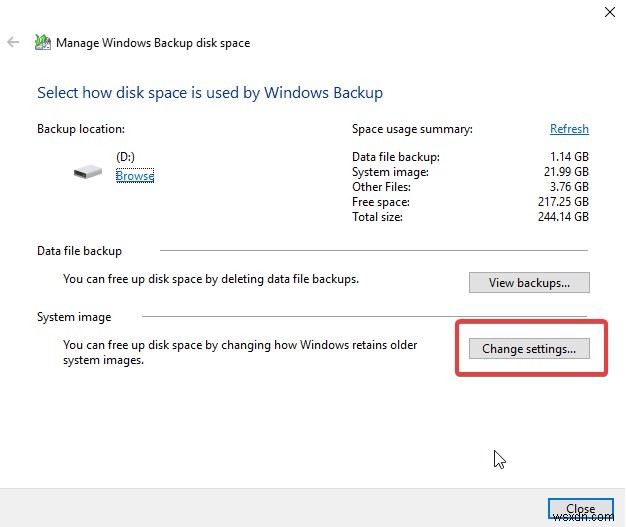Image resolution: width=626 pixels, height=527 pixels.
Task: Select the 21.99 GB system image value
Action: point(566,172)
